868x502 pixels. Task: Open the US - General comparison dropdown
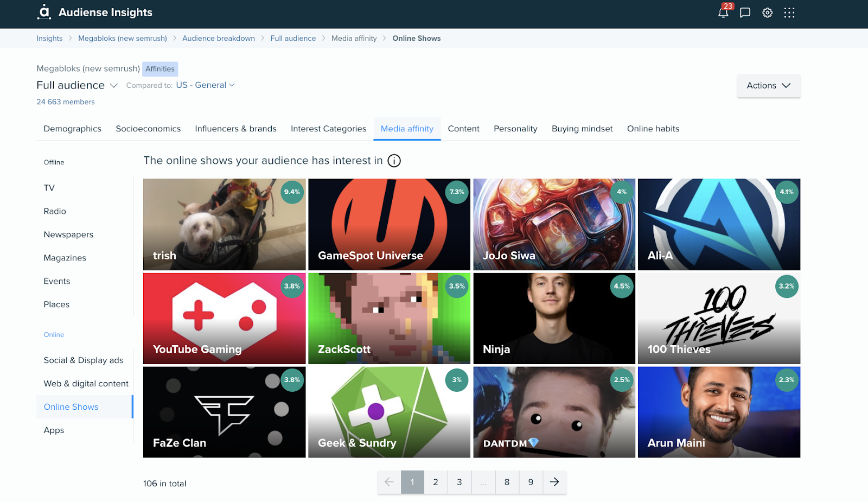205,85
